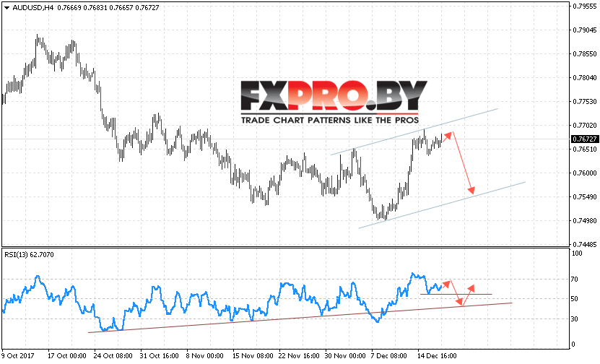Click the 9 Oct 2017 date label
600x364 pixels.
pyautogui.click(x=17, y=356)
